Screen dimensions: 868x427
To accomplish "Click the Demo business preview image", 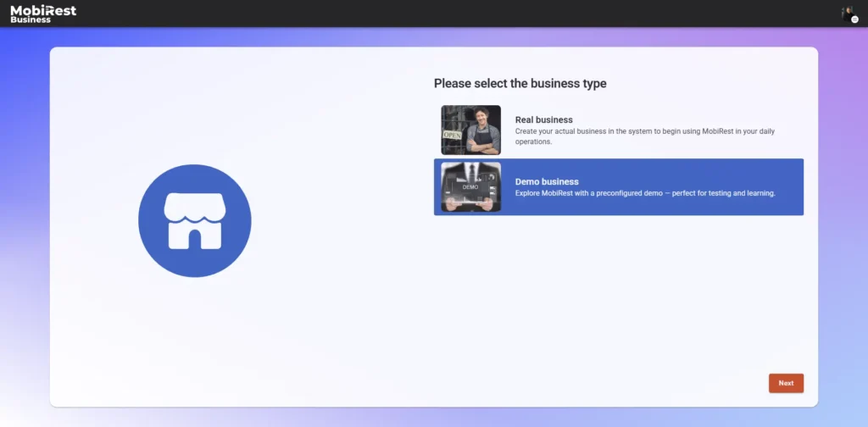I will click(x=470, y=186).
